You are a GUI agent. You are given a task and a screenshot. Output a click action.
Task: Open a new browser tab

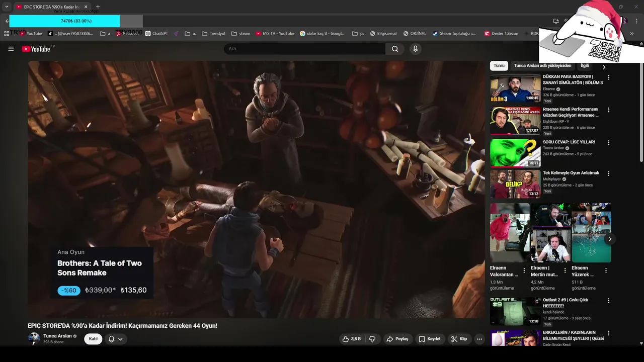click(x=98, y=7)
